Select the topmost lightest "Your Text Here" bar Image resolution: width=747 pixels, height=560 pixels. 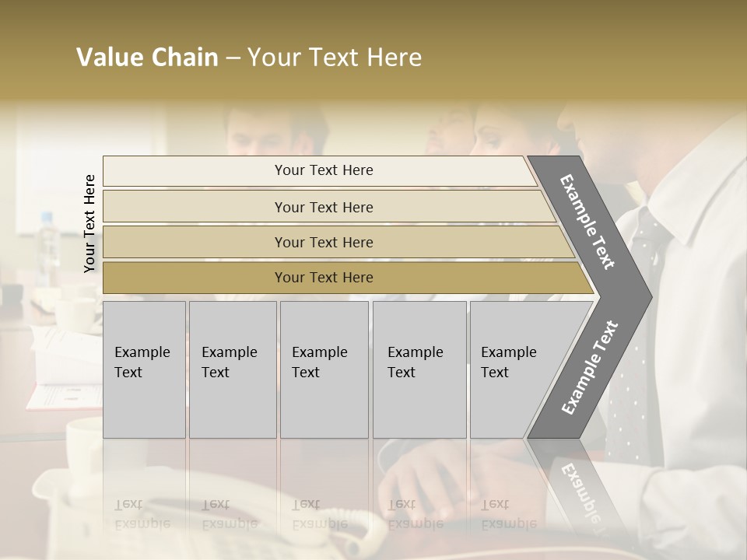(x=323, y=170)
